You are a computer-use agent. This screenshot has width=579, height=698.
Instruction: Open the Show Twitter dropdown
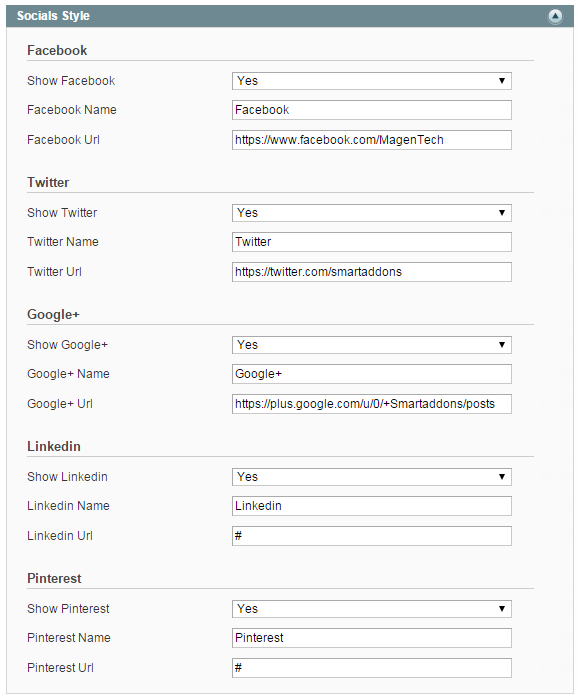(x=372, y=213)
